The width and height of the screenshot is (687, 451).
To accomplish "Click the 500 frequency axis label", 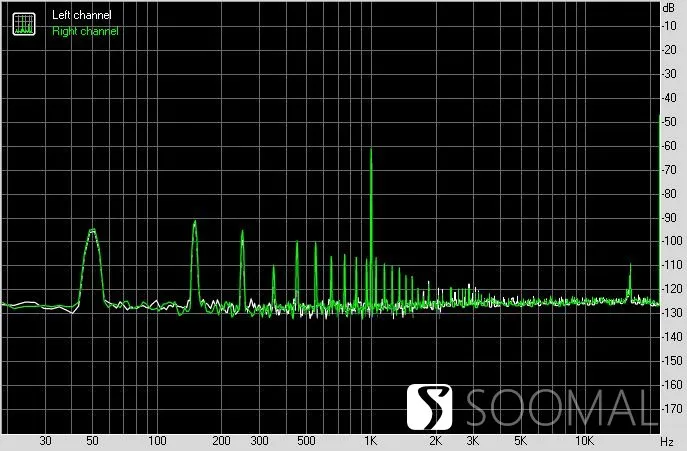I will (306, 441).
